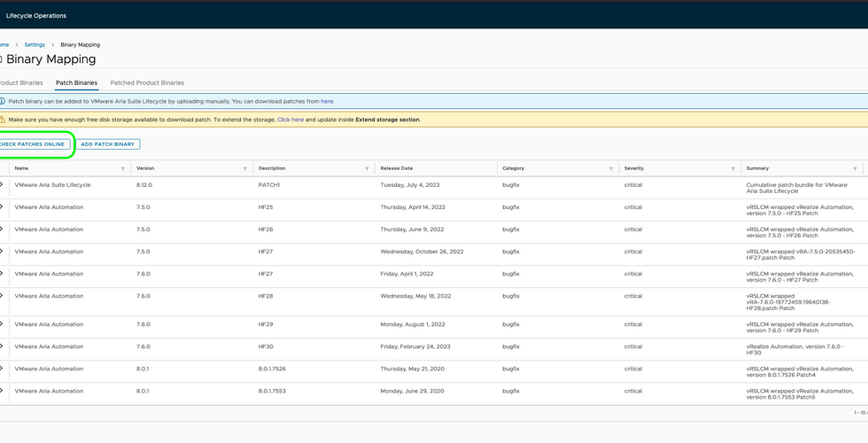Viewport: 868px width, 443px height.
Task: Click the 'Friday, April 1, 2022' date cell
Action: (x=407, y=274)
